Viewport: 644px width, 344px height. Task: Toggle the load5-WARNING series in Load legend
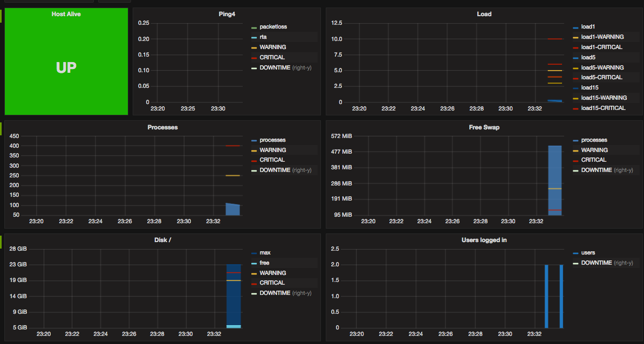[602, 67]
